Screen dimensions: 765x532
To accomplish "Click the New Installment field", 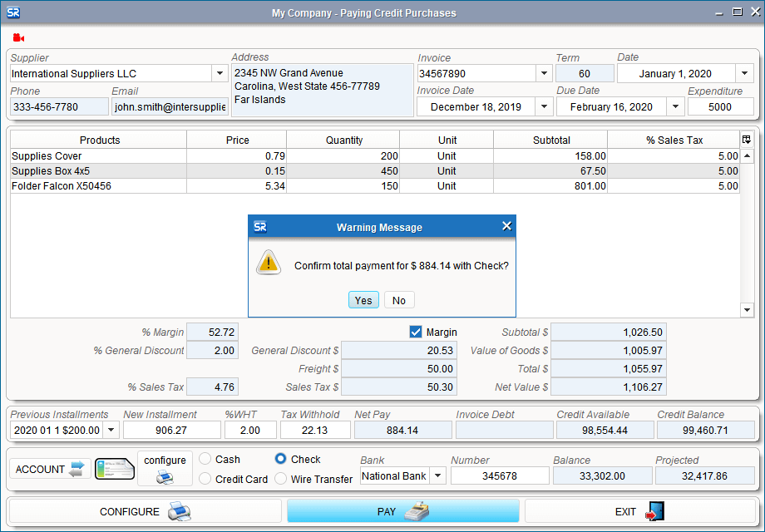I will pos(172,430).
